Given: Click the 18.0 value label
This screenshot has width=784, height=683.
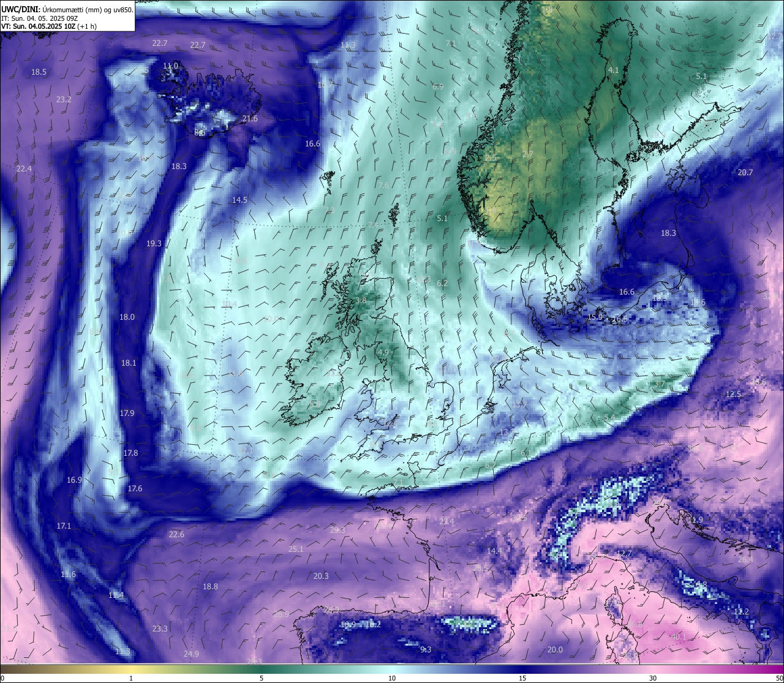Looking at the screenshot, I should (x=127, y=317).
